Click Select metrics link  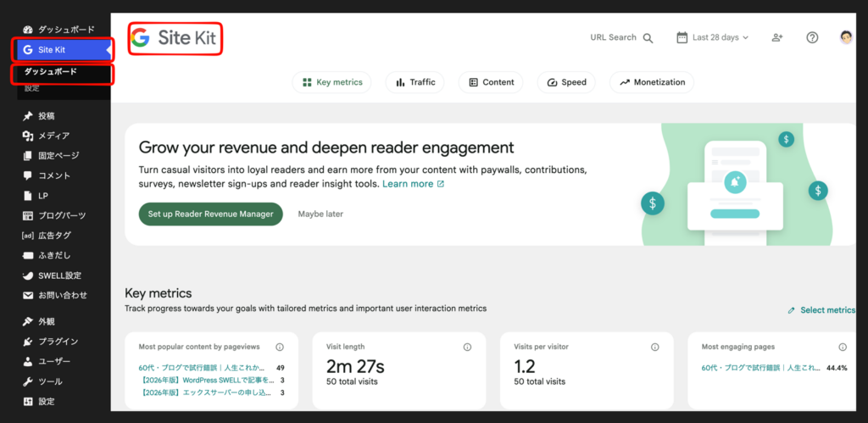tap(821, 310)
